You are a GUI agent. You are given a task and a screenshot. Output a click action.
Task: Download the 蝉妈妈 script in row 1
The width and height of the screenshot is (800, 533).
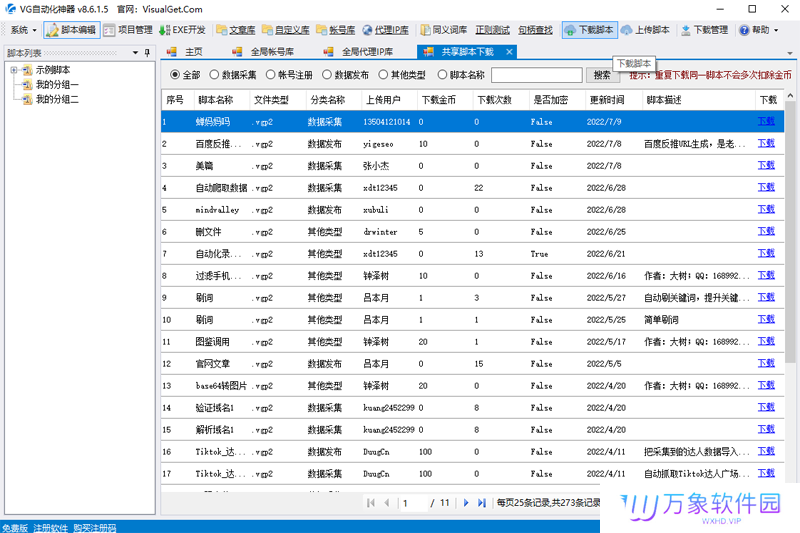coord(766,121)
